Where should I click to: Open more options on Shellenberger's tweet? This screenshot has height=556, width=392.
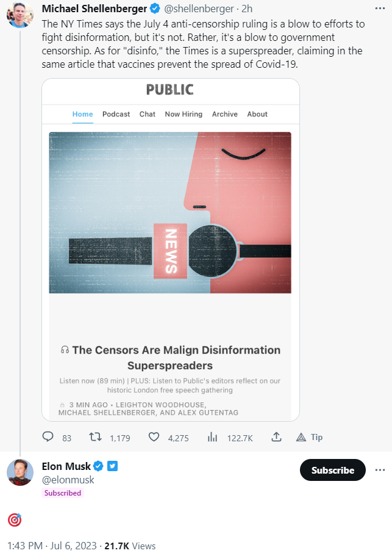pyautogui.click(x=379, y=9)
